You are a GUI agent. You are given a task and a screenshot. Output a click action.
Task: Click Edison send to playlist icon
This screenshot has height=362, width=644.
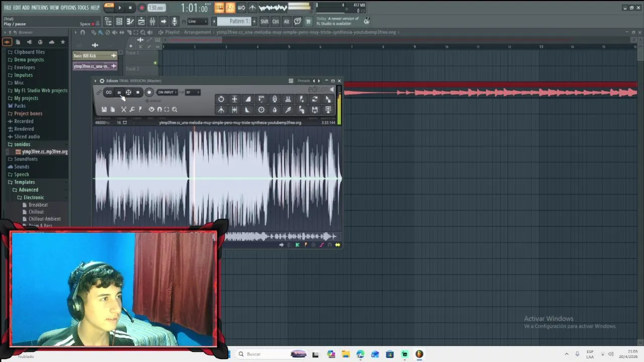328,110
